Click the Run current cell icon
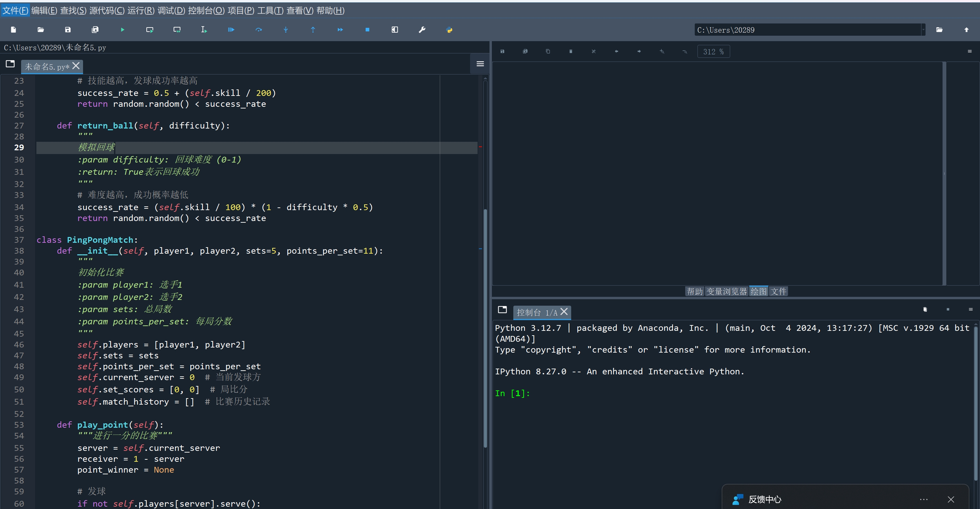This screenshot has width=980, height=509. [x=149, y=30]
